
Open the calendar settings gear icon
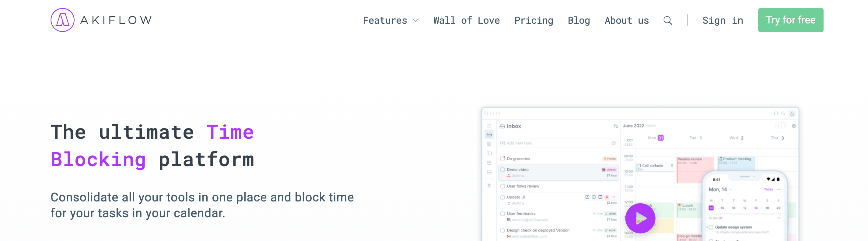tap(793, 126)
